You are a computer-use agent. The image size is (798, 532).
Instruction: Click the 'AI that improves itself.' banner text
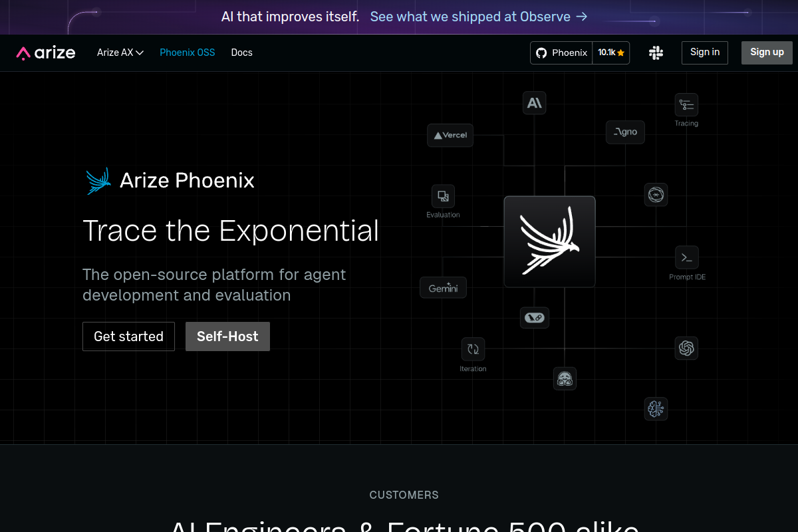tap(290, 17)
